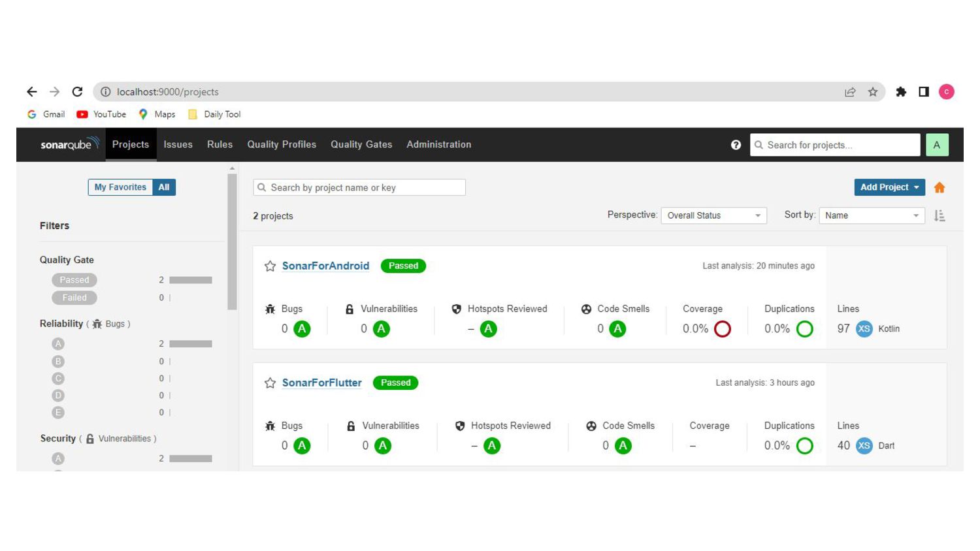The width and height of the screenshot is (980, 551).
Task: Click SonarForFlutter XS size badge
Action: (x=864, y=446)
